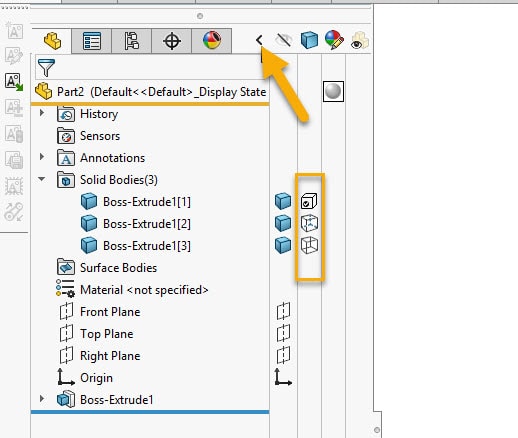518x438 pixels.
Task: Open the DimXpertManager crosshair tab
Action: click(x=172, y=41)
